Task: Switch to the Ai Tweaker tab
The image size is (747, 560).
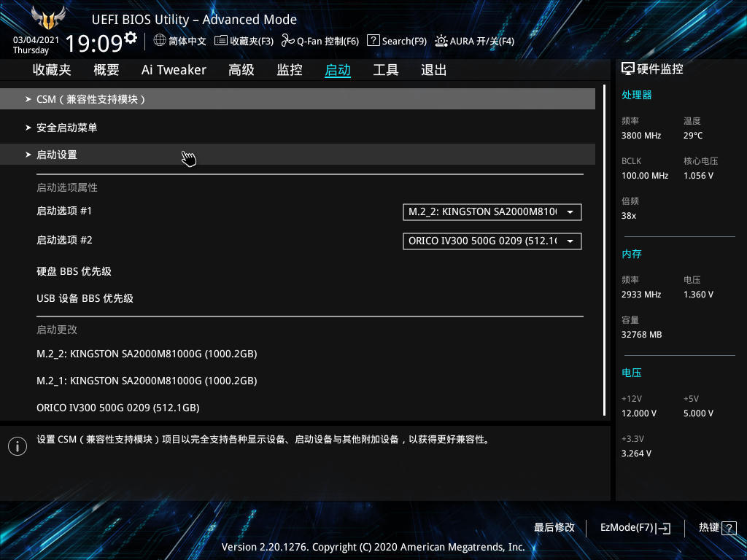Action: coord(174,69)
